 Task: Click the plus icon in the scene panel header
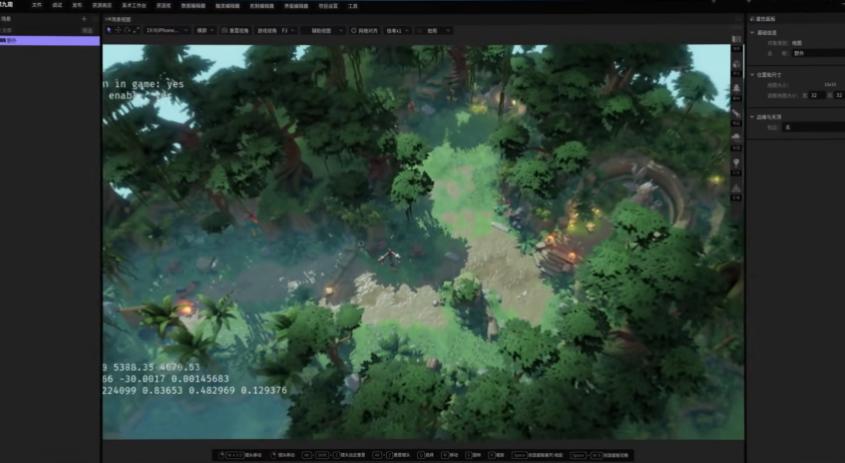[84, 19]
